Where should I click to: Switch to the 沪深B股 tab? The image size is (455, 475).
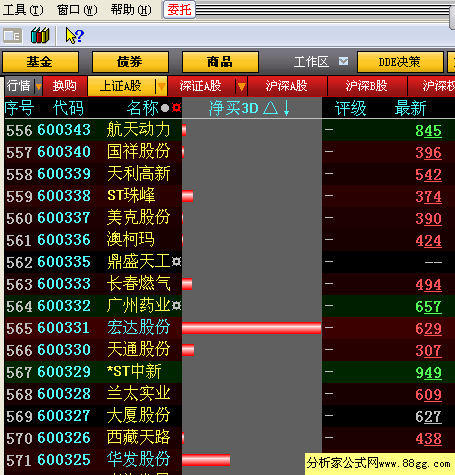pyautogui.click(x=367, y=86)
